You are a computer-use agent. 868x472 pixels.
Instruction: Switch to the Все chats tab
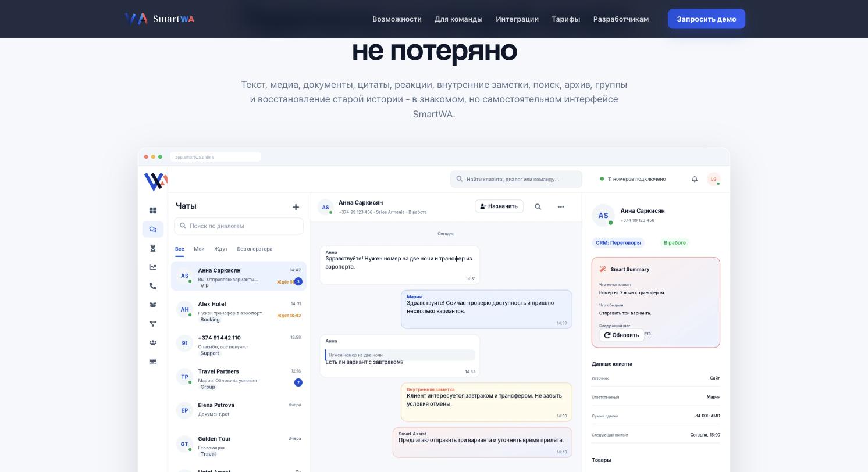(180, 249)
